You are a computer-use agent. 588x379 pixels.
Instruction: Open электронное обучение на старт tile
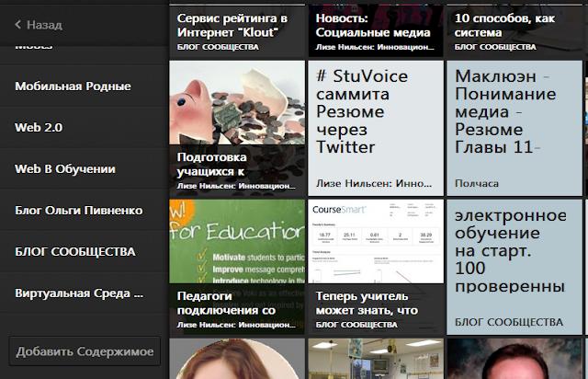514,267
